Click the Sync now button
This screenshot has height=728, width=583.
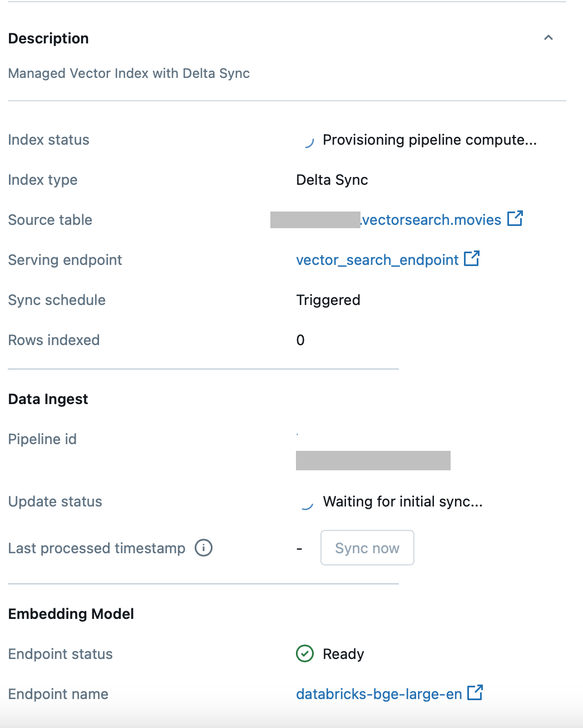(367, 548)
